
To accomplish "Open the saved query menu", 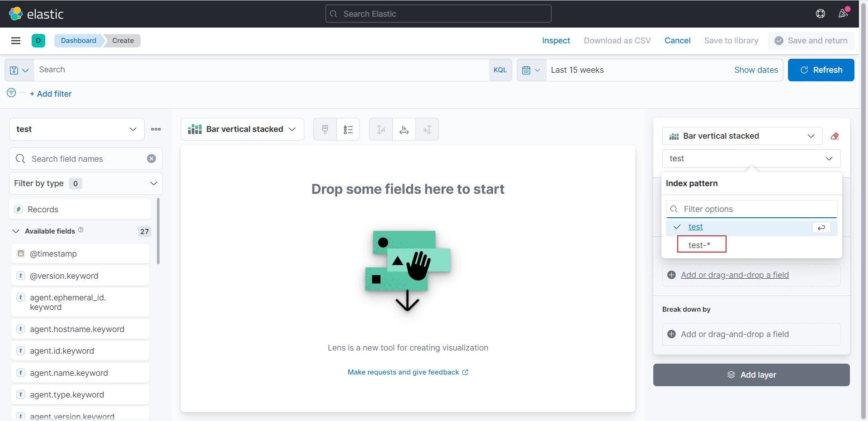I will (x=19, y=70).
